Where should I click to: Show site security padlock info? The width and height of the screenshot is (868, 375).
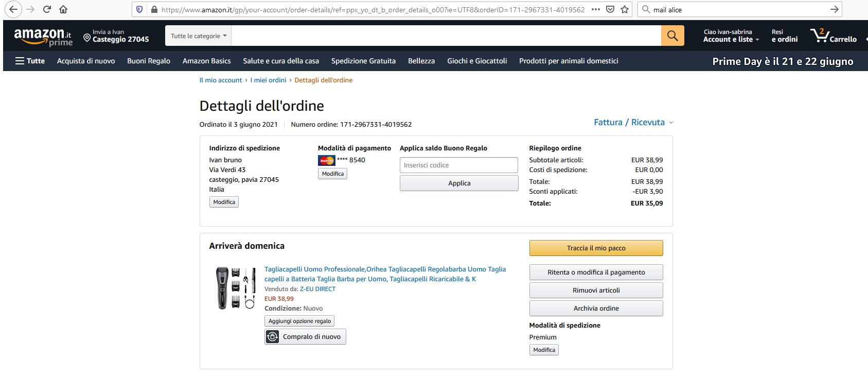(154, 9)
